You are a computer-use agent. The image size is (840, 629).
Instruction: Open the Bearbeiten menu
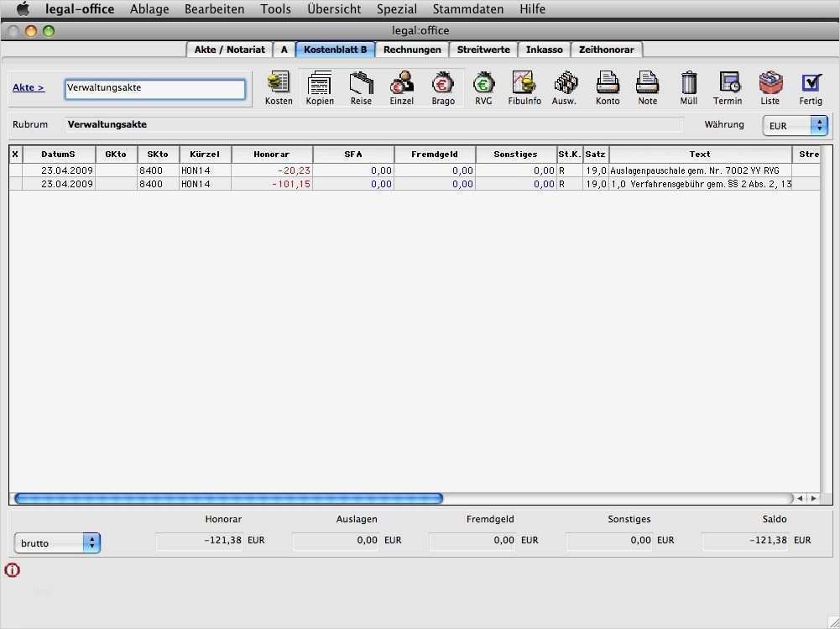(214, 9)
